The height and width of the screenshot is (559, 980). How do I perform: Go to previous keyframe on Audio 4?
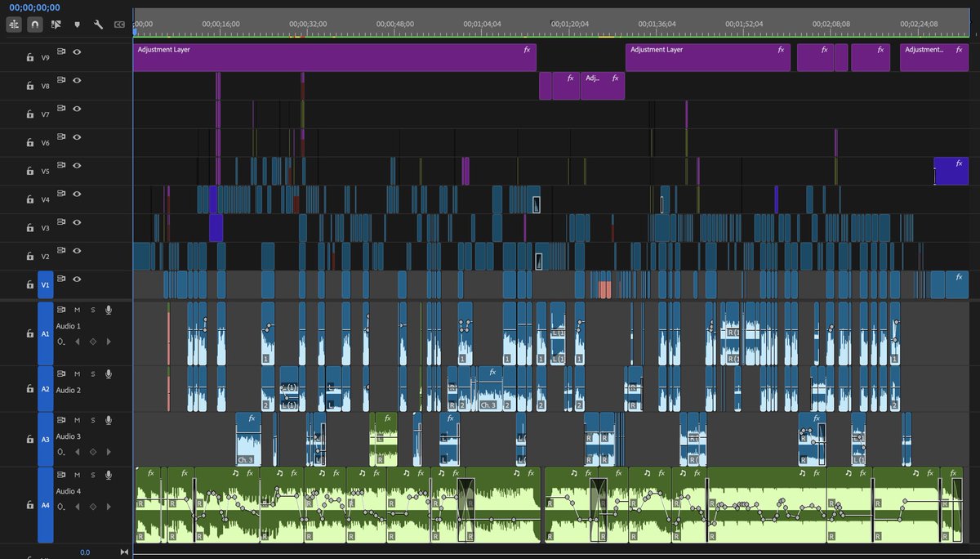tap(78, 507)
